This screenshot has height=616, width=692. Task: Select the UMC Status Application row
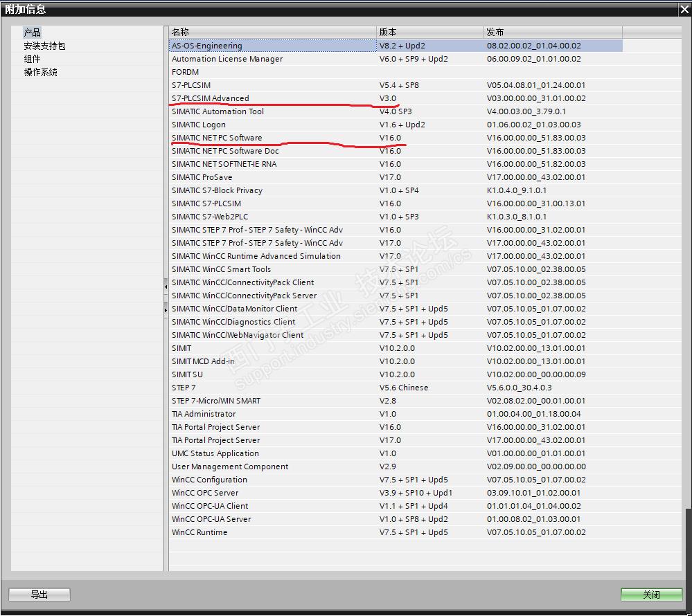pos(396,453)
